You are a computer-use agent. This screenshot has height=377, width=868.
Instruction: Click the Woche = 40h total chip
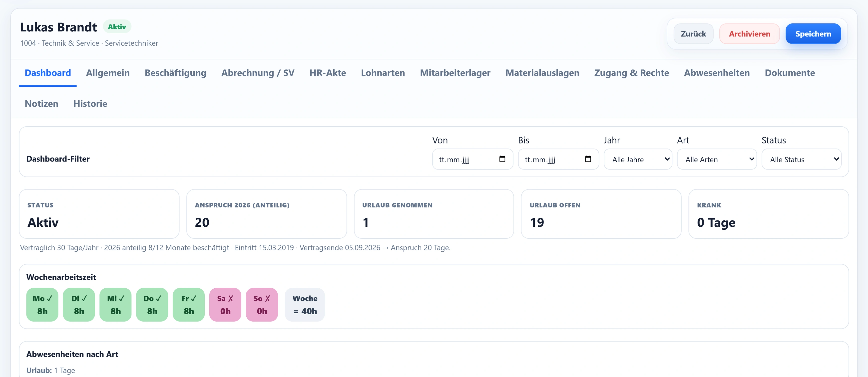tap(305, 305)
